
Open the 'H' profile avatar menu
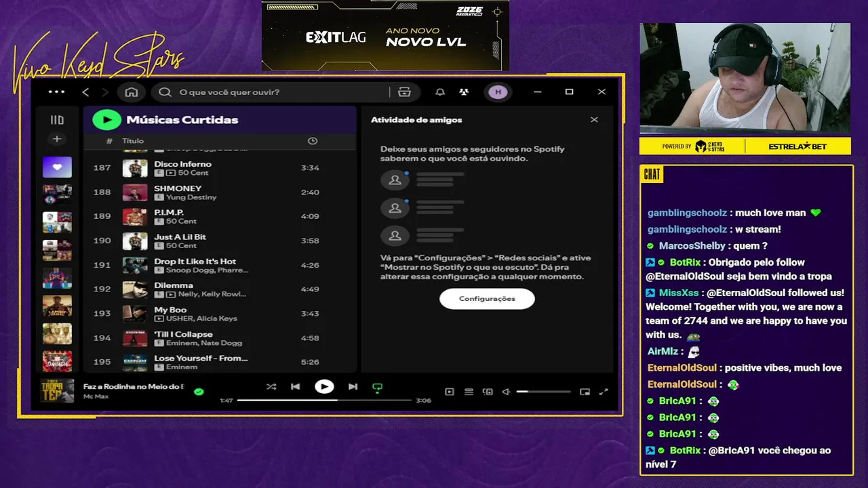pos(498,92)
